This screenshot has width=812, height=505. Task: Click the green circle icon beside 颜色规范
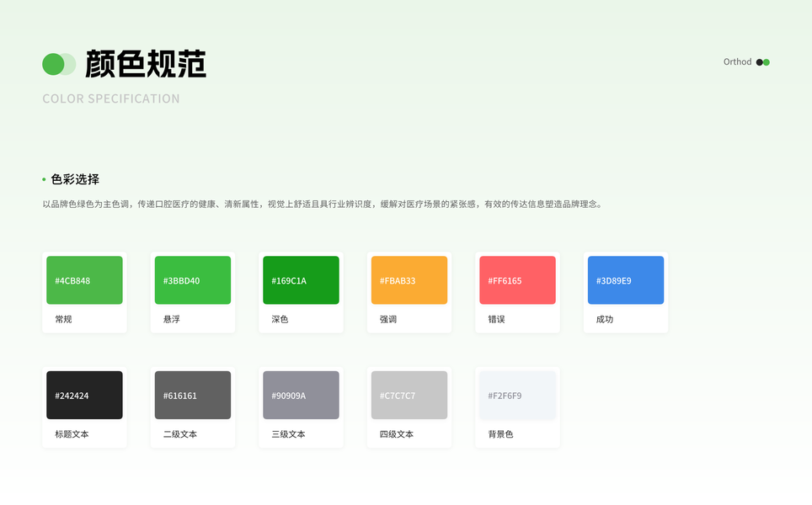pos(59,64)
